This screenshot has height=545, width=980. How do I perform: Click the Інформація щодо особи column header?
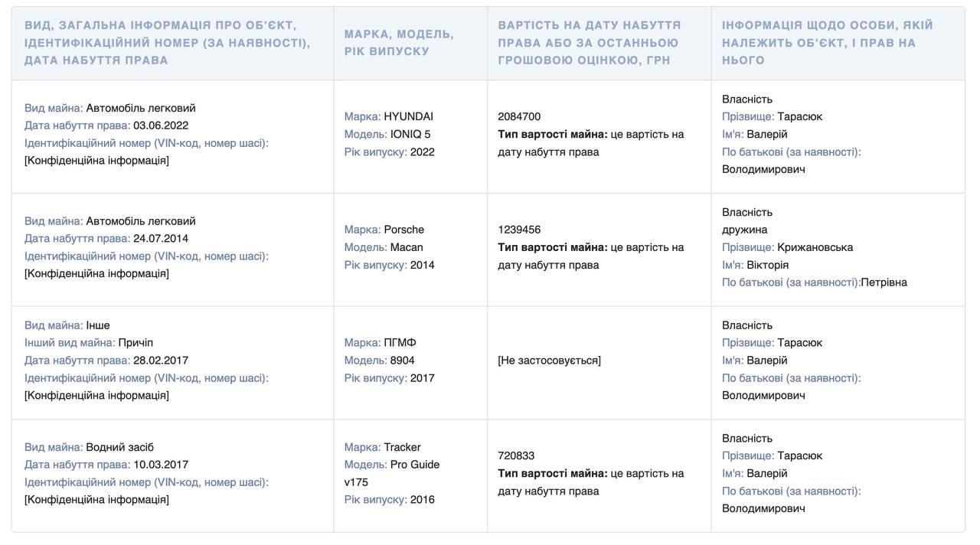(827, 43)
